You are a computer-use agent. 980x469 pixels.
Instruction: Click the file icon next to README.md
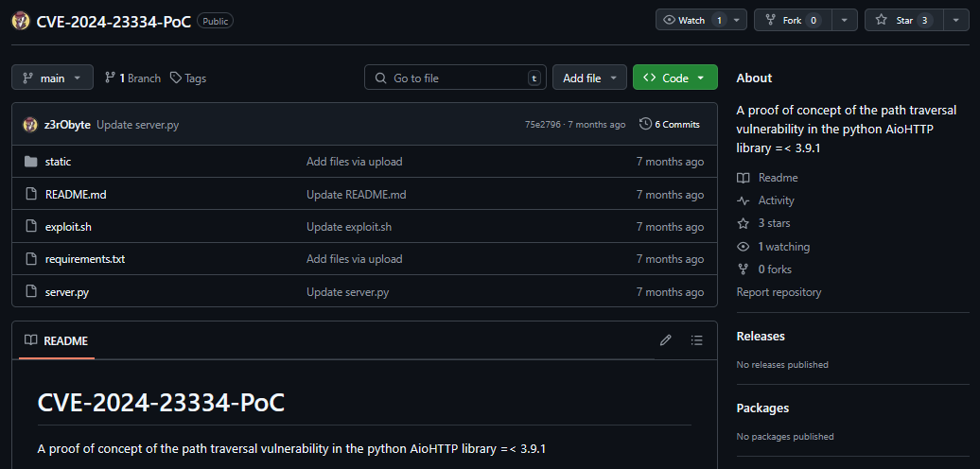(x=31, y=194)
